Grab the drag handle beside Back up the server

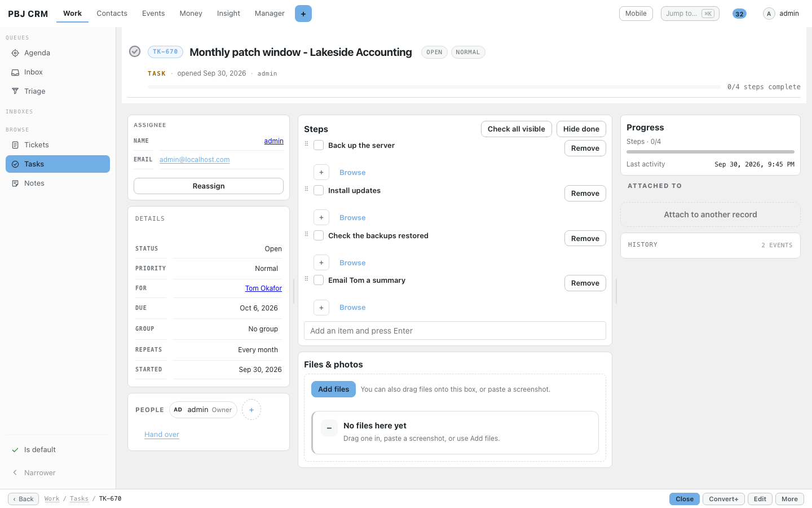click(307, 144)
